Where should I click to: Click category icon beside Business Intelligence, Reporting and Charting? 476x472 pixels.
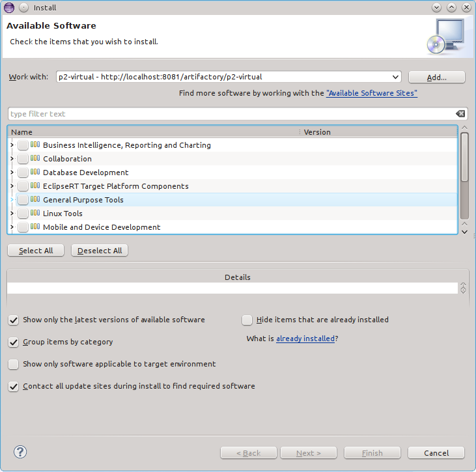coord(35,145)
